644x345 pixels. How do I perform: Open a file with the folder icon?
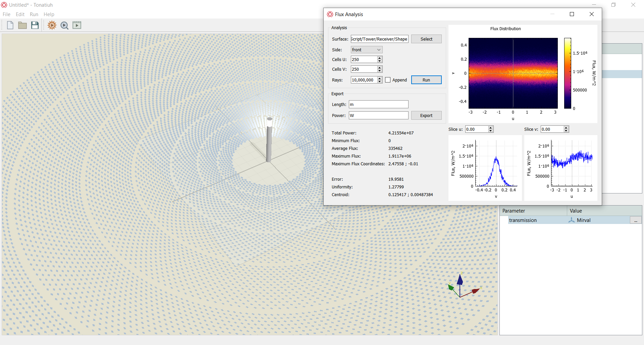(22, 25)
